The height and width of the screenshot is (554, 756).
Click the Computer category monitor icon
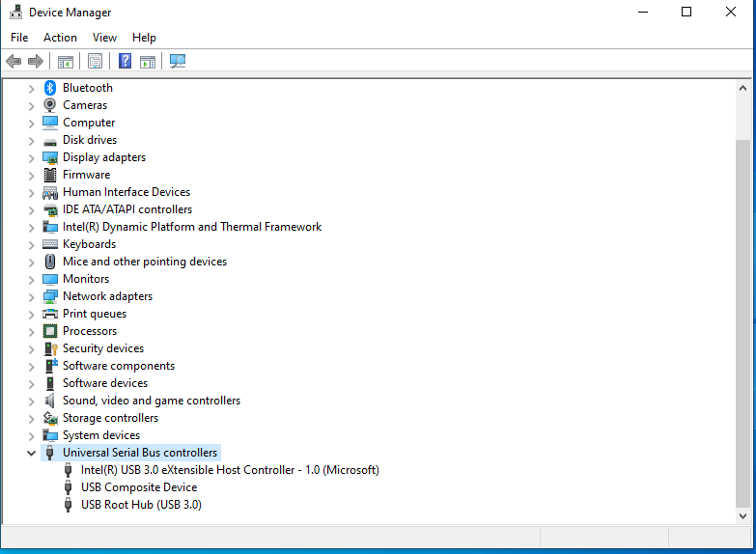[x=50, y=123]
